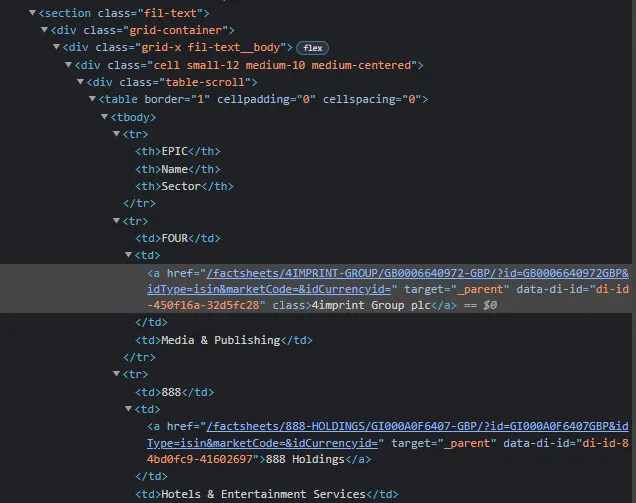Screen dimensions: 636x503
Task: Select the td Media & Publishing line
Action: coord(224,340)
